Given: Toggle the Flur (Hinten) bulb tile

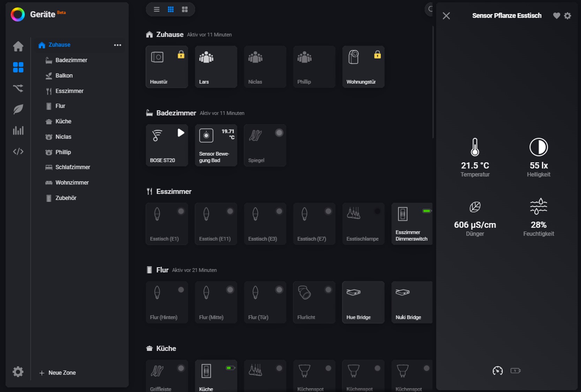Looking at the screenshot, I should pos(167,302).
